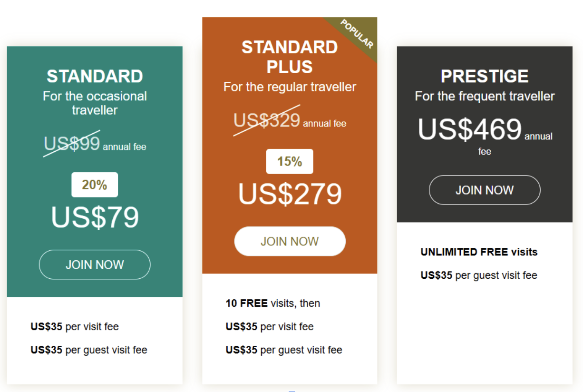
Task: Click the 20% discount badge
Action: click(x=95, y=185)
